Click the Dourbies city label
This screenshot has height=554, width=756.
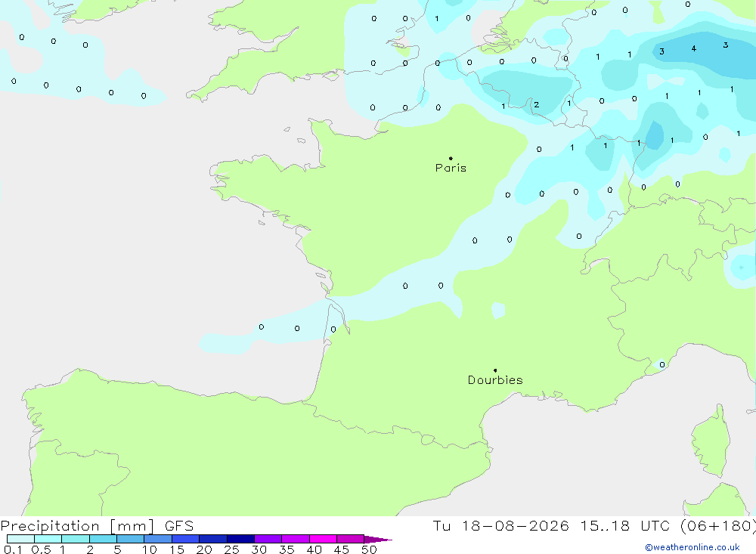coord(495,380)
